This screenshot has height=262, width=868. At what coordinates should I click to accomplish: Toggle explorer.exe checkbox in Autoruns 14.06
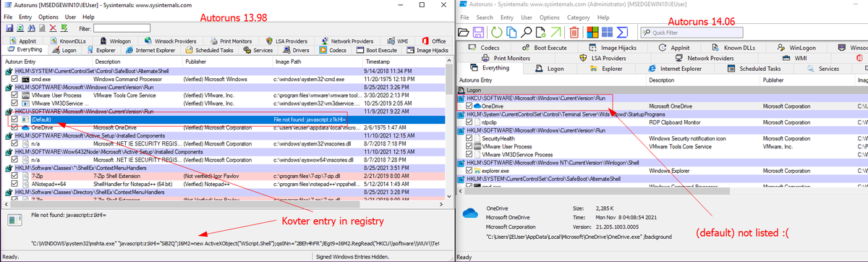point(469,171)
